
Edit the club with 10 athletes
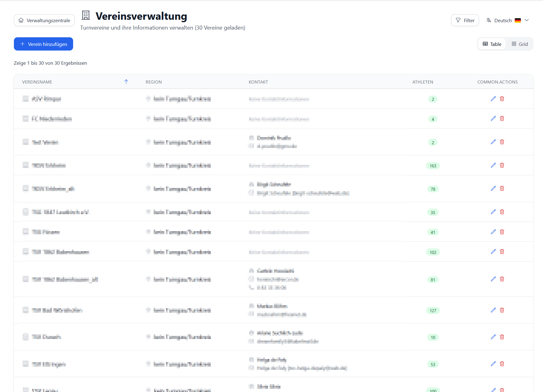[x=493, y=337]
